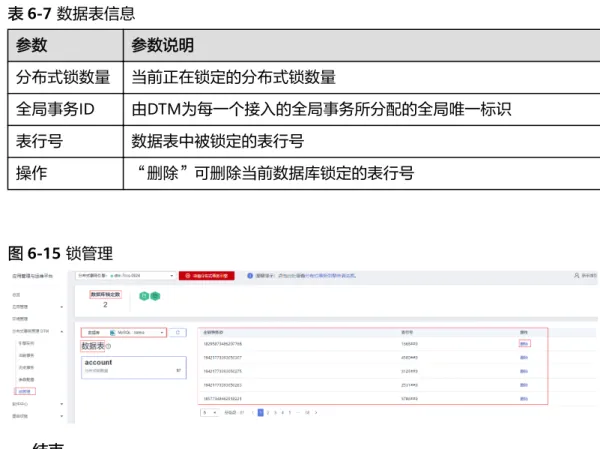Viewport: 600px width, 449px height.
Task: Expand the second-to-last sidebar item's arrow
Action: click(x=62, y=404)
